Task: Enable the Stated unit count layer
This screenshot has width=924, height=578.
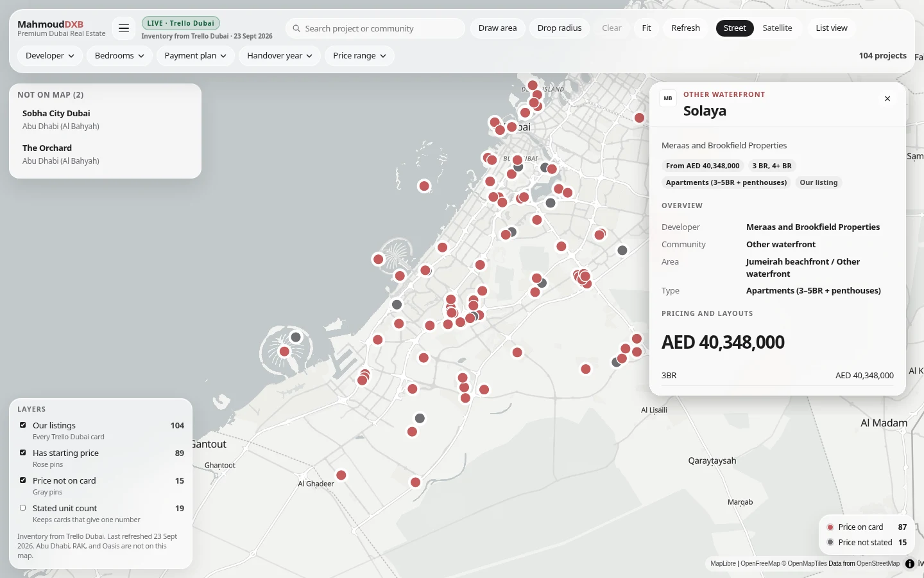Action: click(23, 508)
